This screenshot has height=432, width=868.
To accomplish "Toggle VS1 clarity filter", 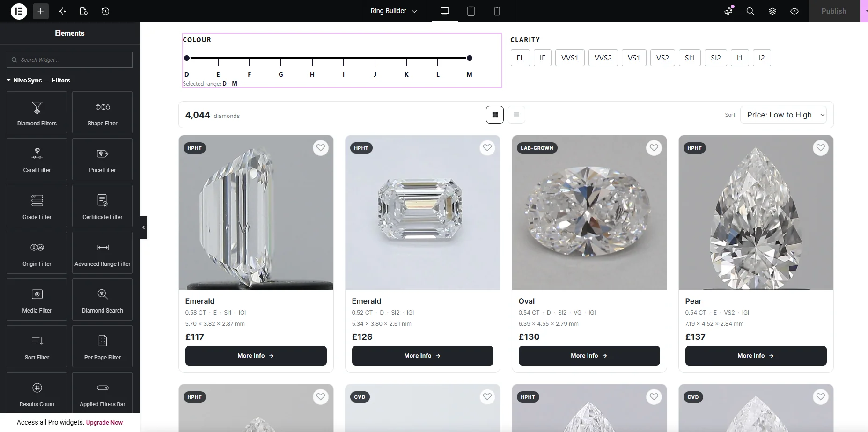I will coord(634,58).
